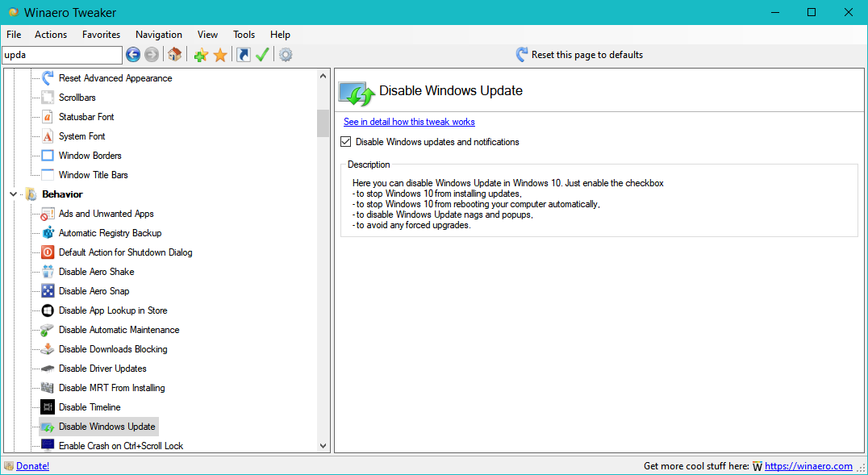868x475 pixels.
Task: Open the Favorites star icon in the toolbar
Action: click(220, 54)
